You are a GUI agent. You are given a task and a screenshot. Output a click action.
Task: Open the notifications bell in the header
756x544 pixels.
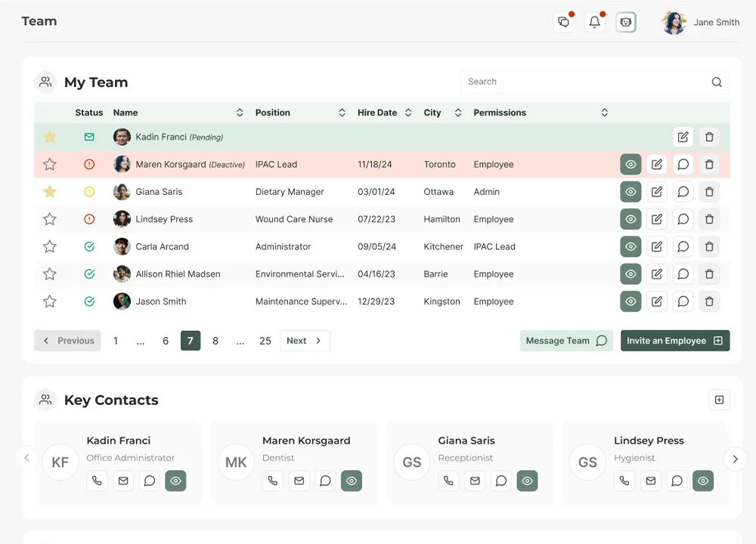coord(594,22)
